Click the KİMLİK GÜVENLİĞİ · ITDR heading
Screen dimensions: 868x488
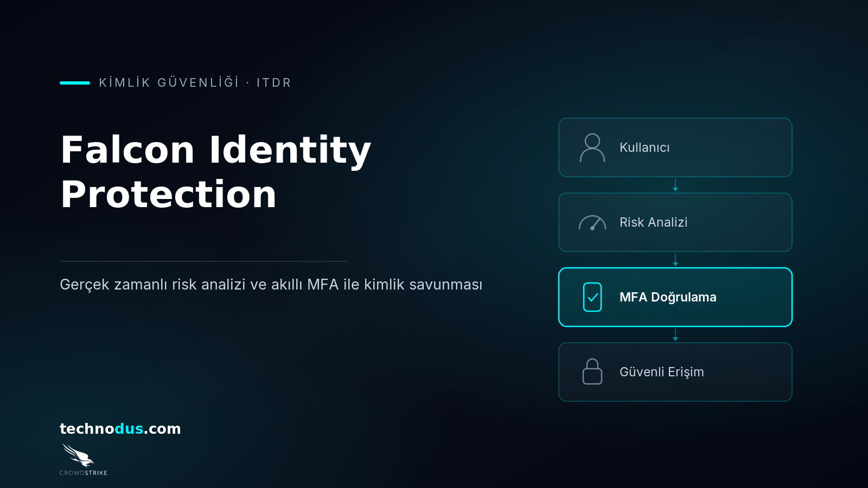195,82
